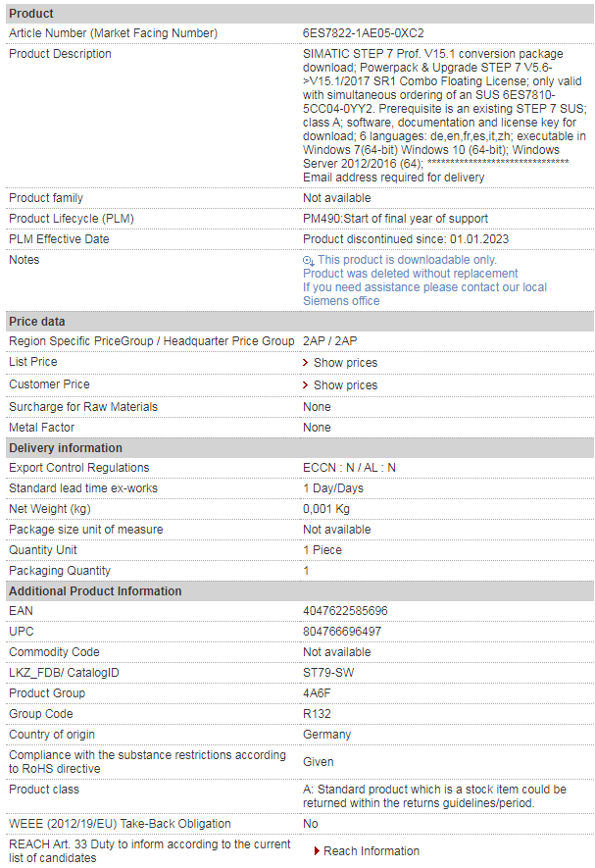This screenshot has height=868, width=595.
Task: Click the download icon beside 'This product is downloadable only'
Action: [309, 260]
